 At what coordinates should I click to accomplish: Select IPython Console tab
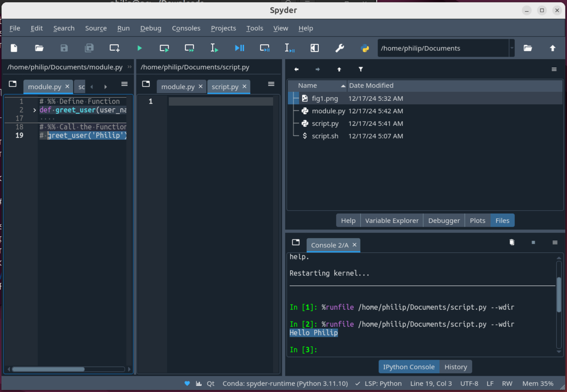(409, 367)
